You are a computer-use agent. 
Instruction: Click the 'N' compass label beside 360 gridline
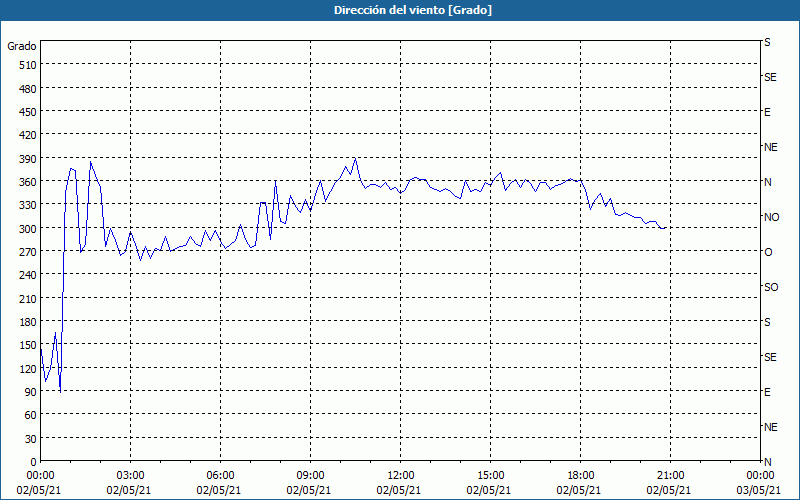[x=767, y=182]
